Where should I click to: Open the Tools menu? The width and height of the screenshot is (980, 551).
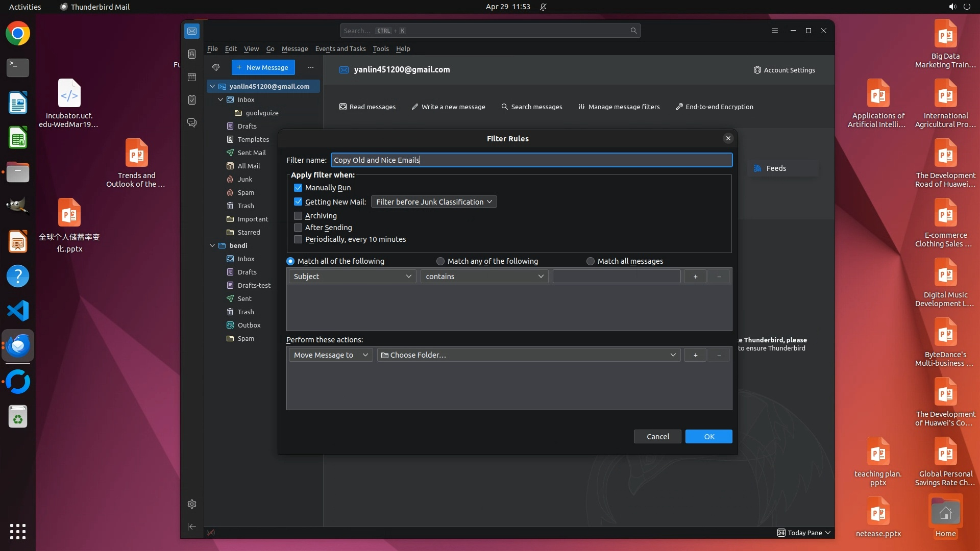(x=380, y=49)
